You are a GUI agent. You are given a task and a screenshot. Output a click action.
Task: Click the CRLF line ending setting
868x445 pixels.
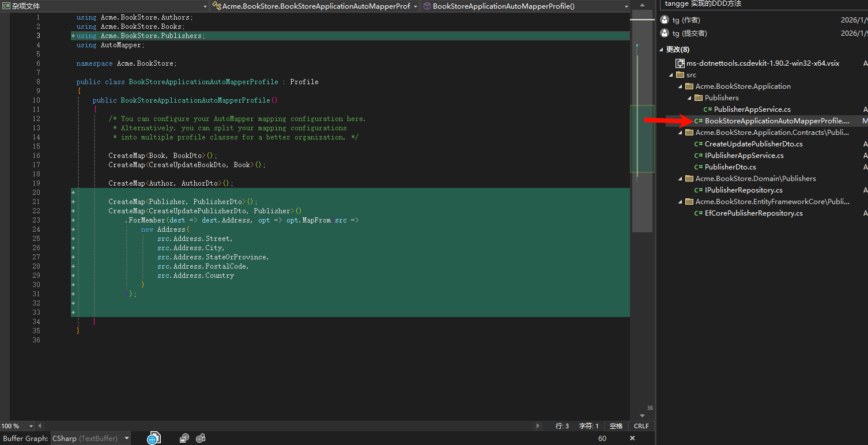click(x=641, y=426)
